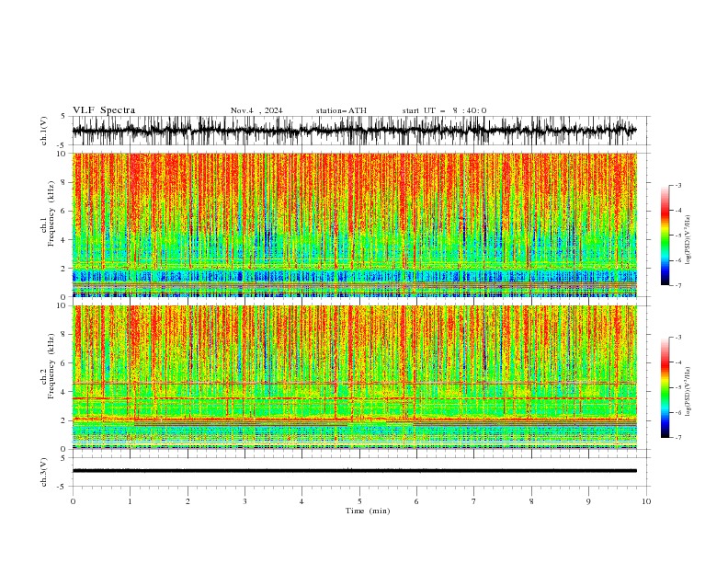Click time axis tick label "3"

pos(245,501)
